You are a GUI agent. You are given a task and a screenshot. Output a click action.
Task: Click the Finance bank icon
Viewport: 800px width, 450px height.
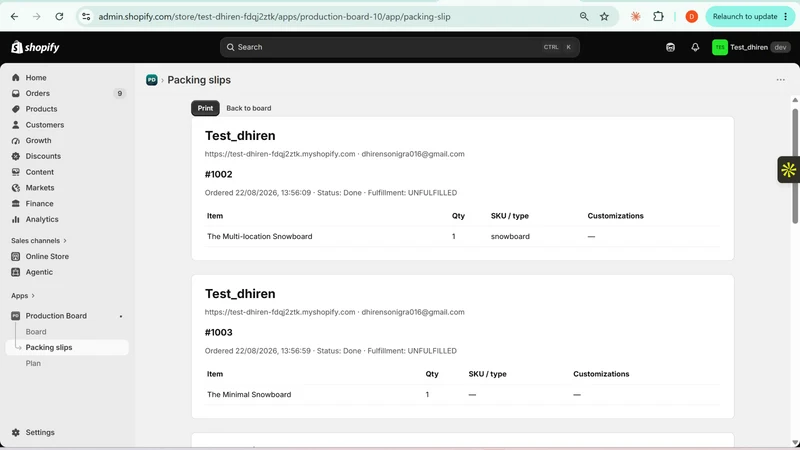16,204
